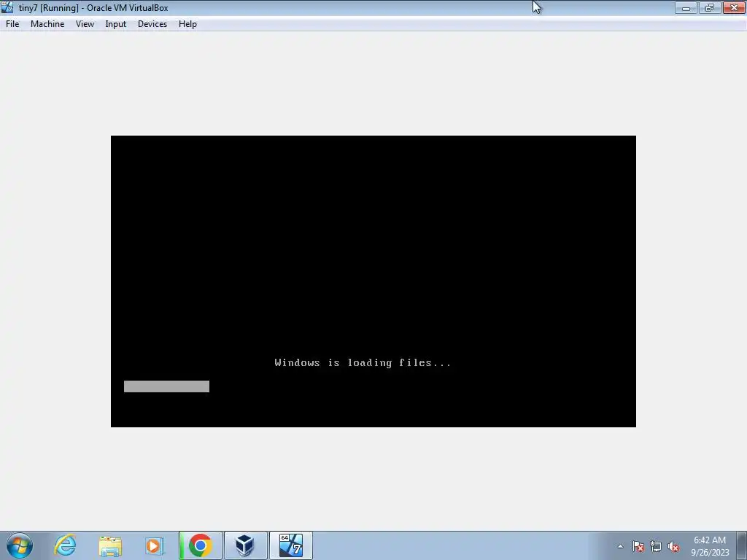Click the 'Windows is loading files...' text
Image resolution: width=747 pixels, height=560 pixels.
point(363,363)
